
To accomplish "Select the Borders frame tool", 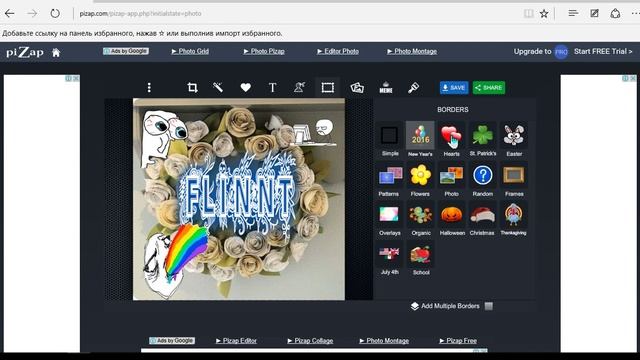I will point(327,87).
